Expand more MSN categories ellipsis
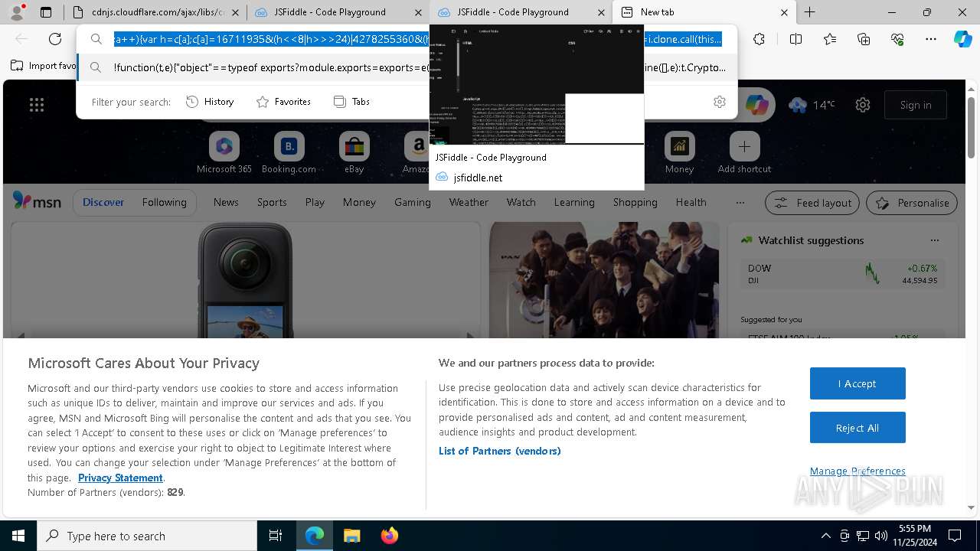This screenshot has width=980, height=551. pyautogui.click(x=740, y=202)
